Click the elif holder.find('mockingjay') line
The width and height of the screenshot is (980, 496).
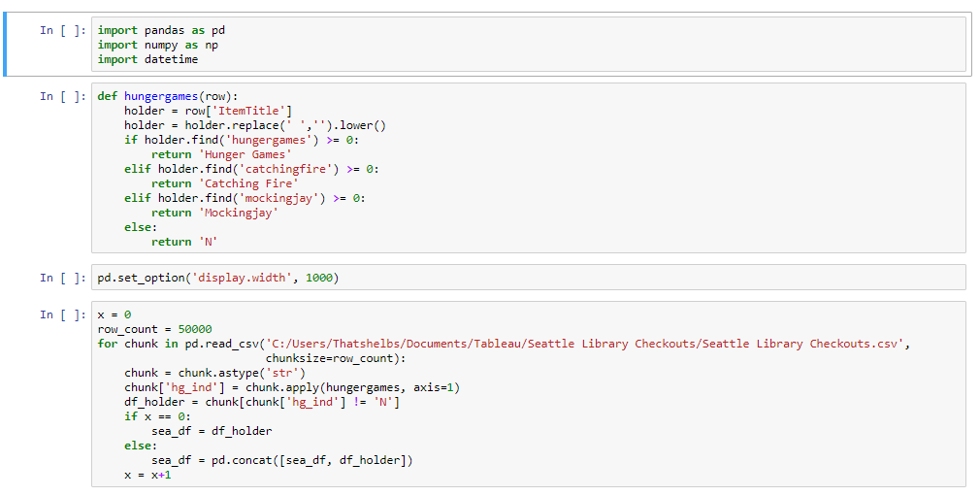[x=245, y=198]
